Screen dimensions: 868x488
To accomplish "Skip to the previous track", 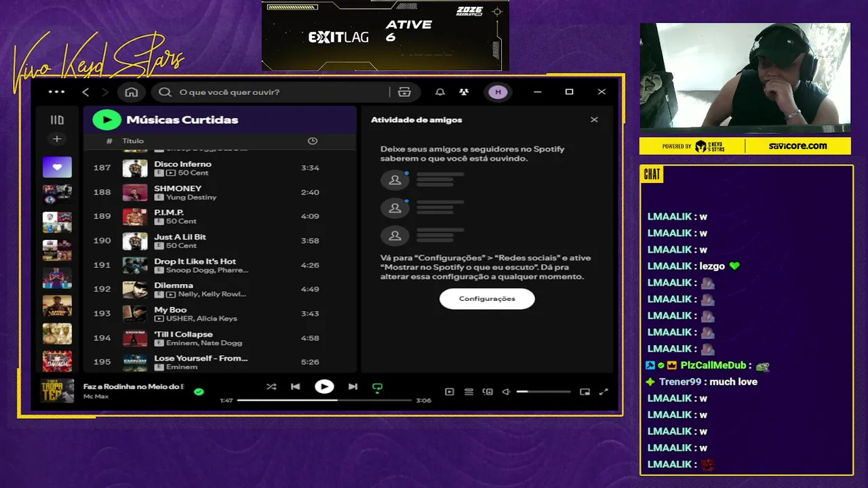I will (x=295, y=387).
